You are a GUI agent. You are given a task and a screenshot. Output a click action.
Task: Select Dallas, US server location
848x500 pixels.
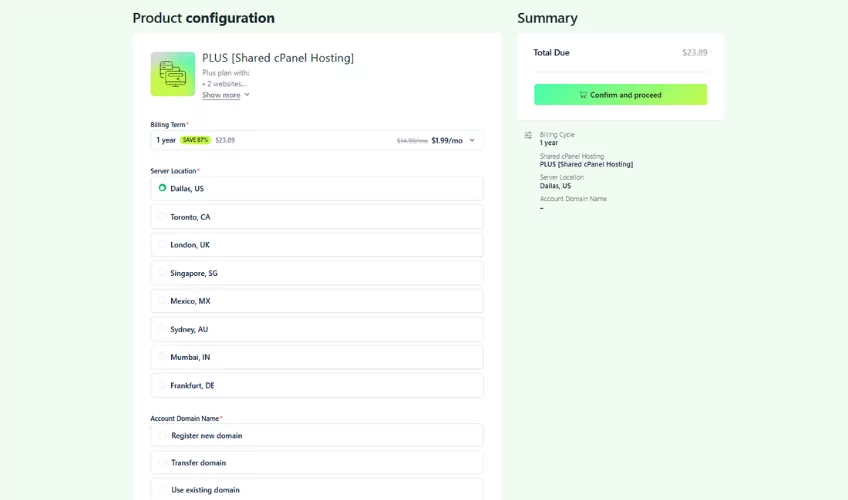(316, 189)
